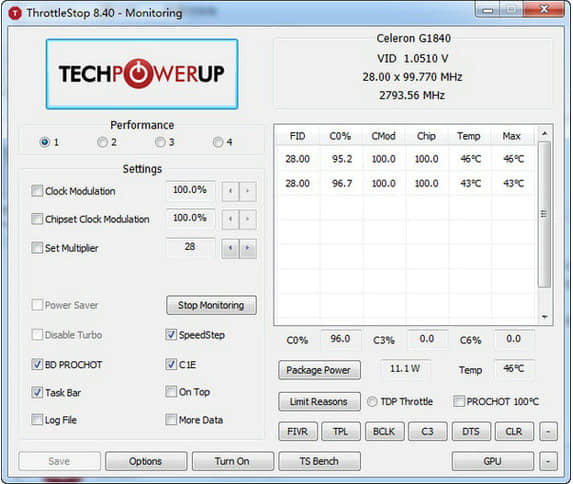Click the GPU button

click(493, 461)
